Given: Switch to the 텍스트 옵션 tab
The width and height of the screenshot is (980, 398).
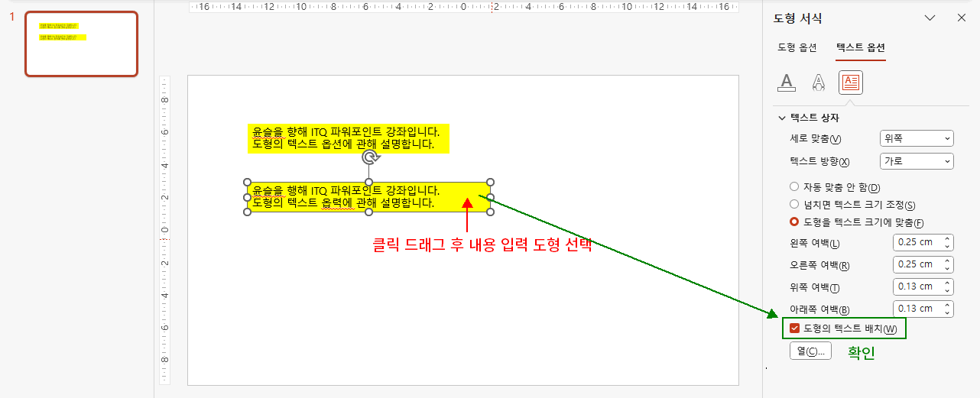Looking at the screenshot, I should click(861, 47).
